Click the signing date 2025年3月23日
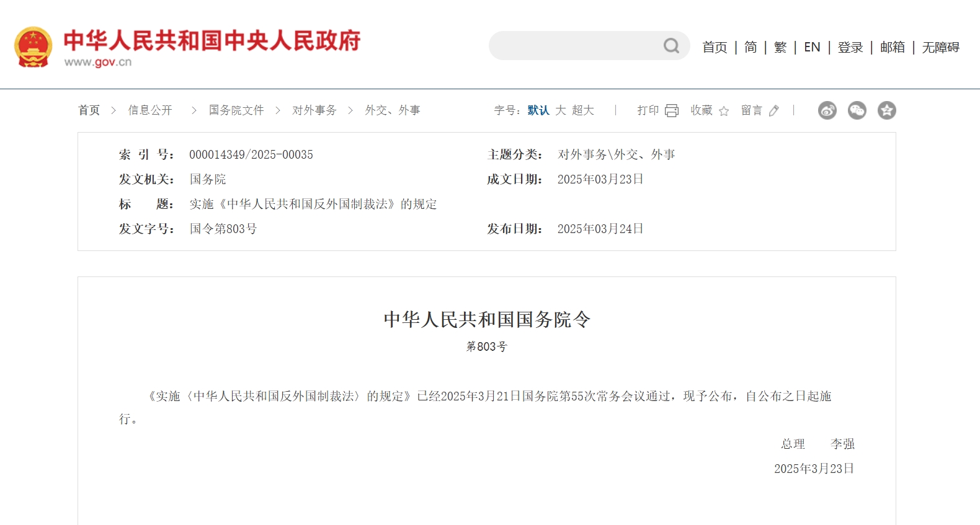The width and height of the screenshot is (980, 525). tap(814, 469)
